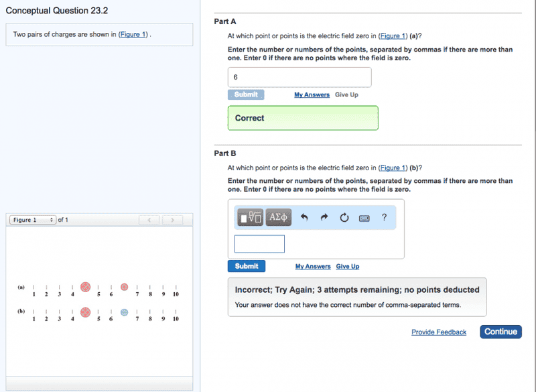Focus the Part B answer input box
536x392 pixels.
(259, 244)
